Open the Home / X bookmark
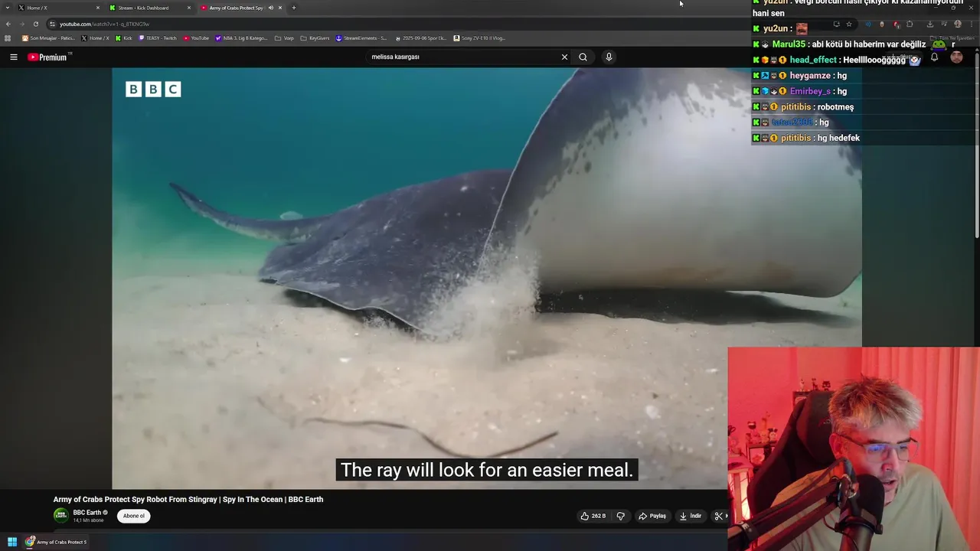Image resolution: width=980 pixels, height=551 pixels. pyautogui.click(x=96, y=37)
